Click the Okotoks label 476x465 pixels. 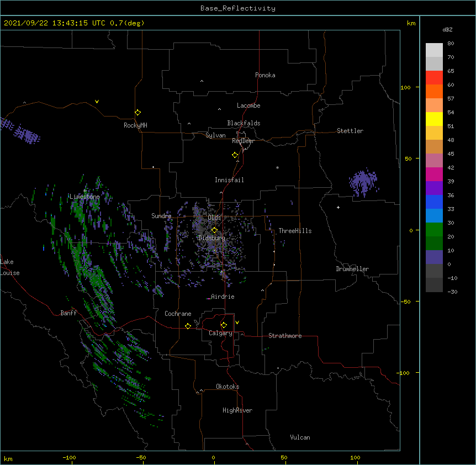point(228,387)
